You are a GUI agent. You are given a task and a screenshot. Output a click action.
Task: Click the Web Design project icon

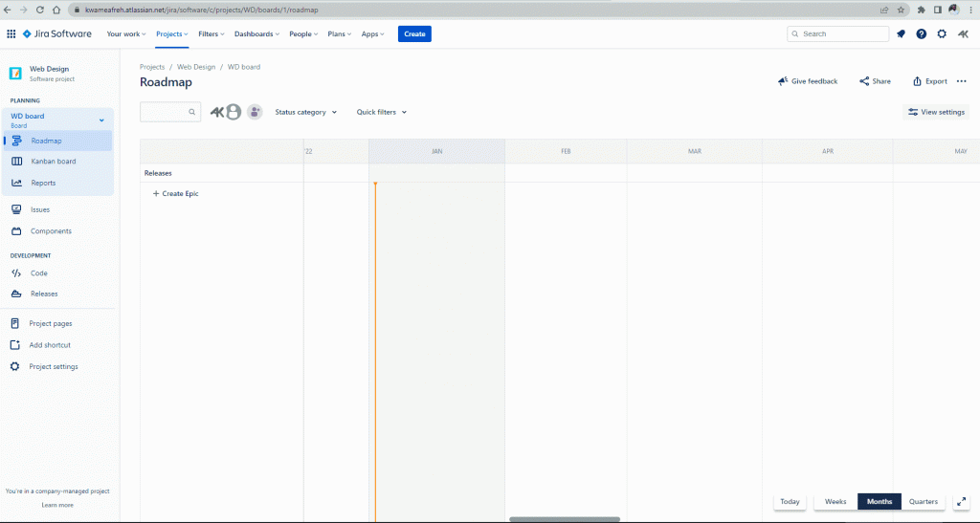(x=15, y=74)
